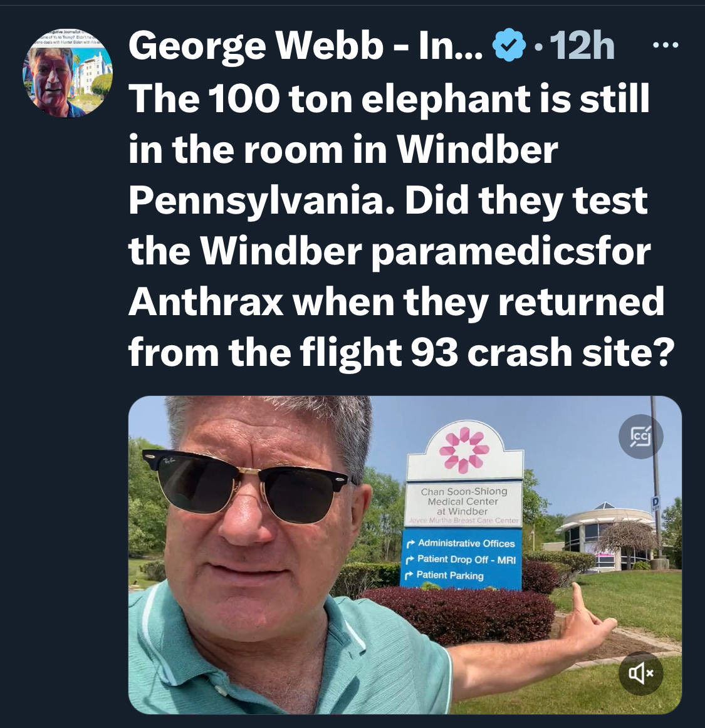Click the first line '100 ton elephant'
Viewport: 705px width, 728px height.
[389, 99]
